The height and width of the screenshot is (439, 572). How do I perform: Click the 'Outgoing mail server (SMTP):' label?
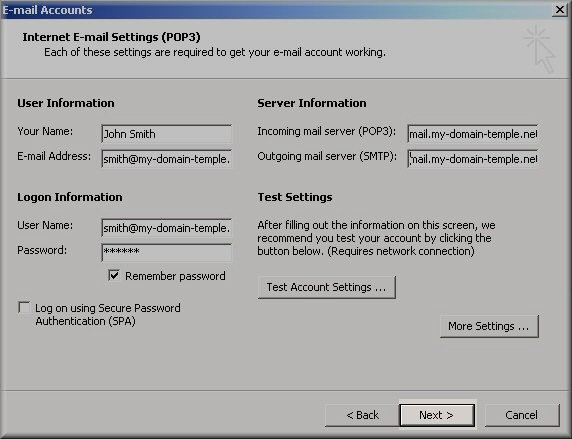point(327,157)
